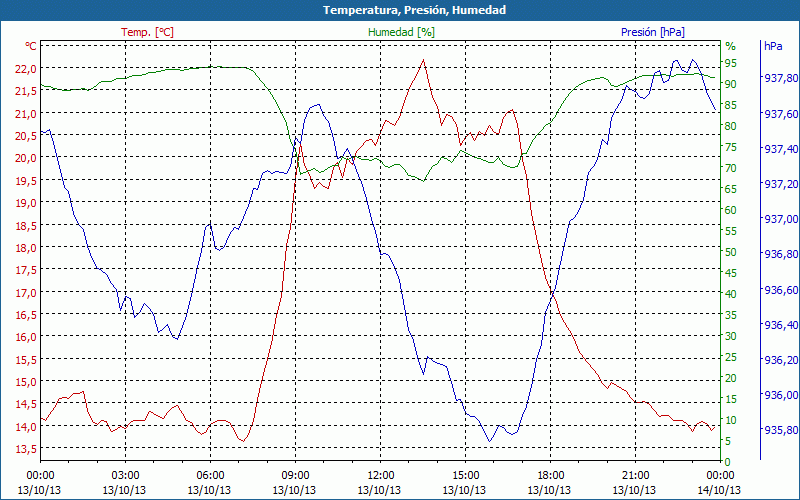The height and width of the screenshot is (500, 800).
Task: Click the '937,60' pressure axis value
Action: (781, 113)
